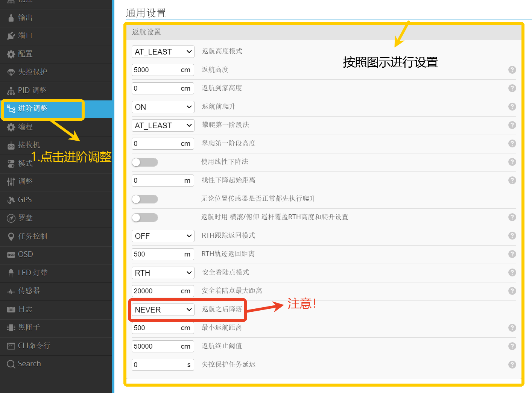Click the 失控保护 parachute icon

click(x=11, y=72)
